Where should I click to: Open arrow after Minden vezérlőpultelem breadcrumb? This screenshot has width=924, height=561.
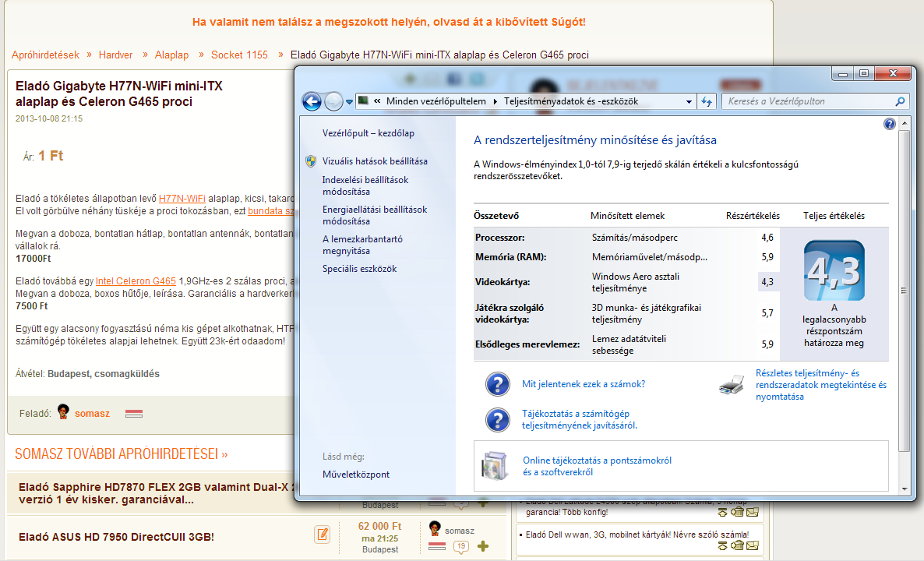[x=495, y=101]
